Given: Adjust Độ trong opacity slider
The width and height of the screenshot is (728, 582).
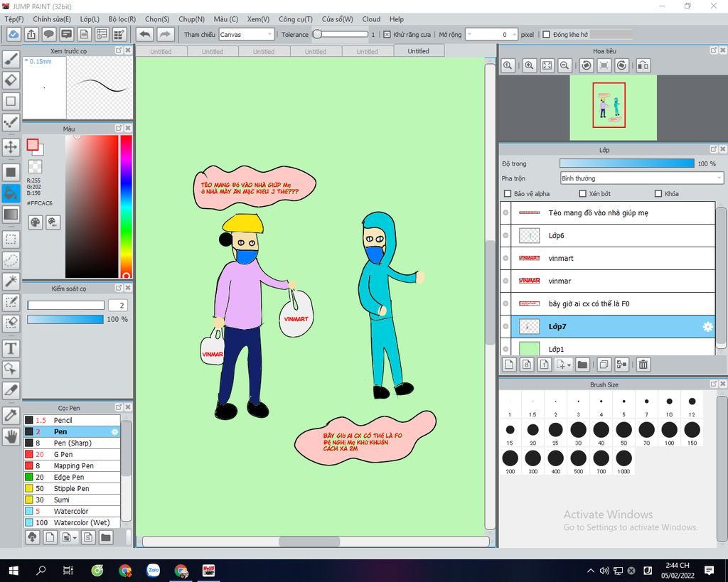Looking at the screenshot, I should pos(627,163).
